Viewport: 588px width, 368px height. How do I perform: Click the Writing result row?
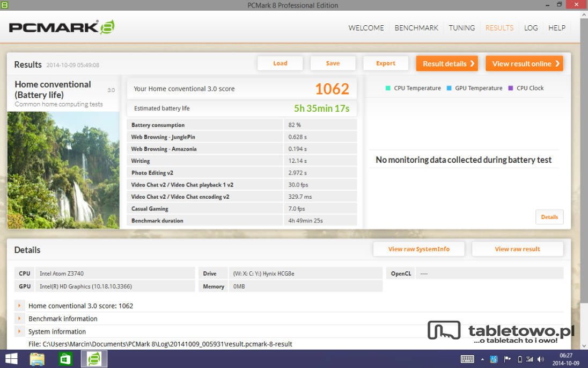tap(242, 161)
